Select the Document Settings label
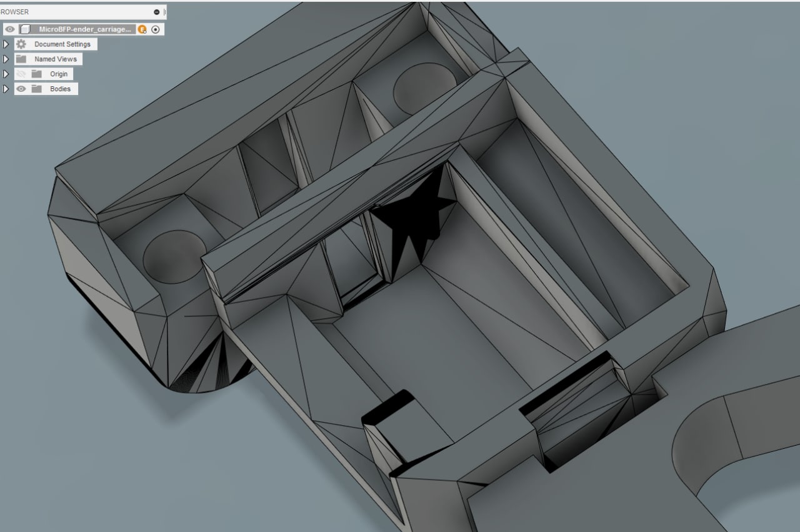The image size is (800, 532). [x=62, y=44]
